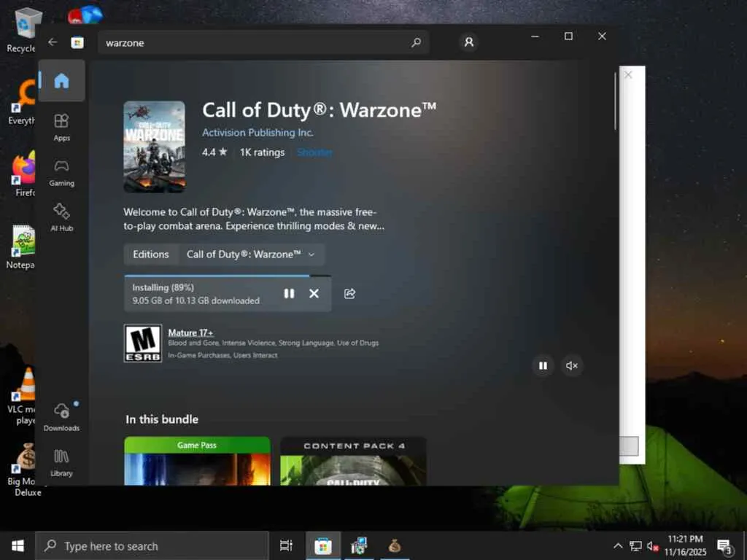Close the white window behind the Store
747x560 pixels.
pyautogui.click(x=628, y=75)
